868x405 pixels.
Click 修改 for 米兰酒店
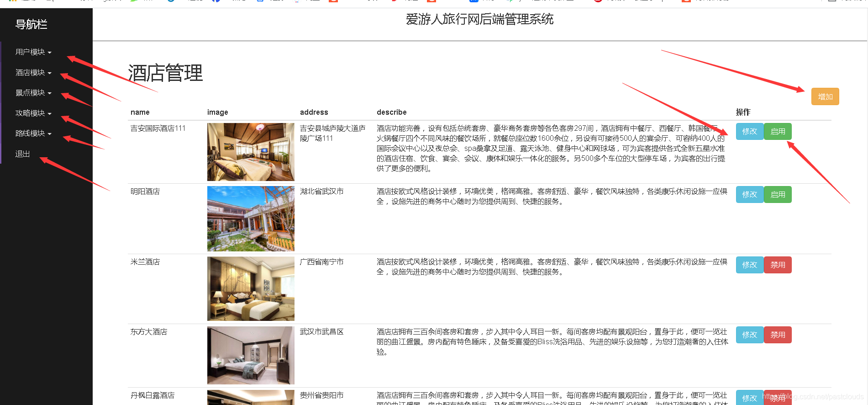pos(750,265)
